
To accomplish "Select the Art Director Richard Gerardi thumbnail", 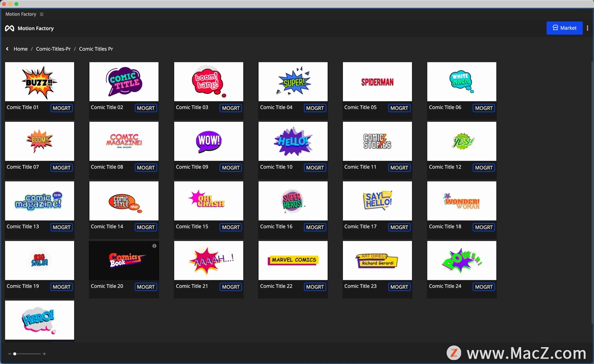I will 377,260.
